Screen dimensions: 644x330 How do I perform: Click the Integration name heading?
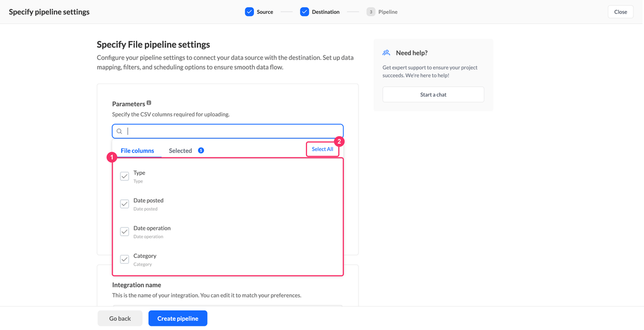tap(137, 285)
